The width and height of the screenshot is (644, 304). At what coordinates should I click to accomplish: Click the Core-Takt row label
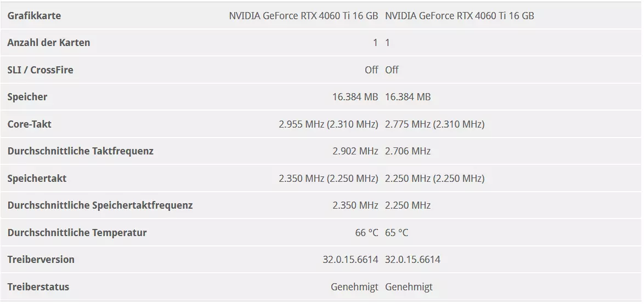click(29, 124)
